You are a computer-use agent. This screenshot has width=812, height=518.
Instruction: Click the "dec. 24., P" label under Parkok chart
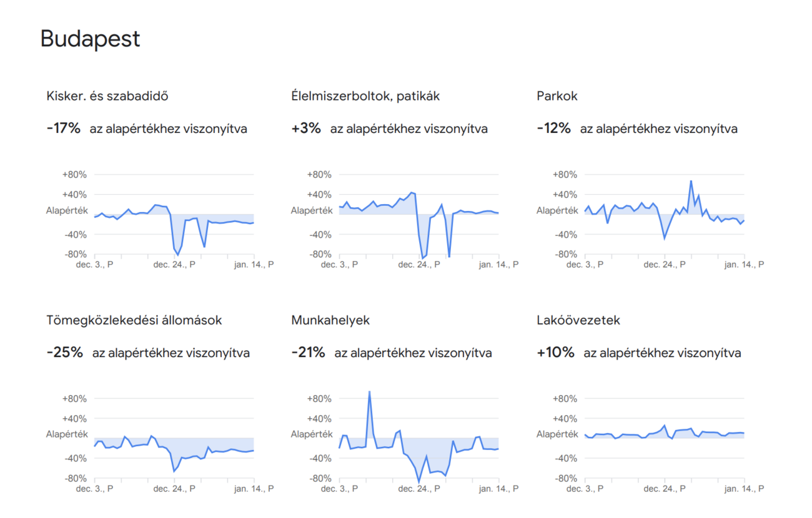pyautogui.click(x=665, y=265)
